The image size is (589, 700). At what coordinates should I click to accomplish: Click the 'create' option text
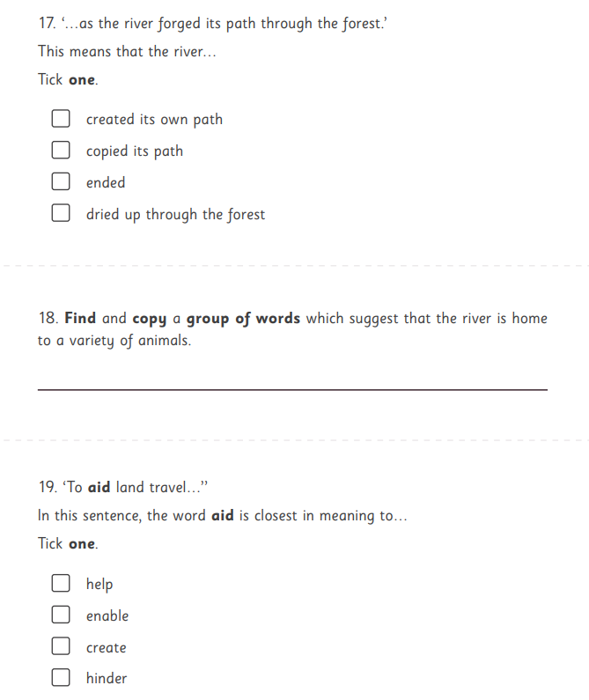pyautogui.click(x=107, y=647)
